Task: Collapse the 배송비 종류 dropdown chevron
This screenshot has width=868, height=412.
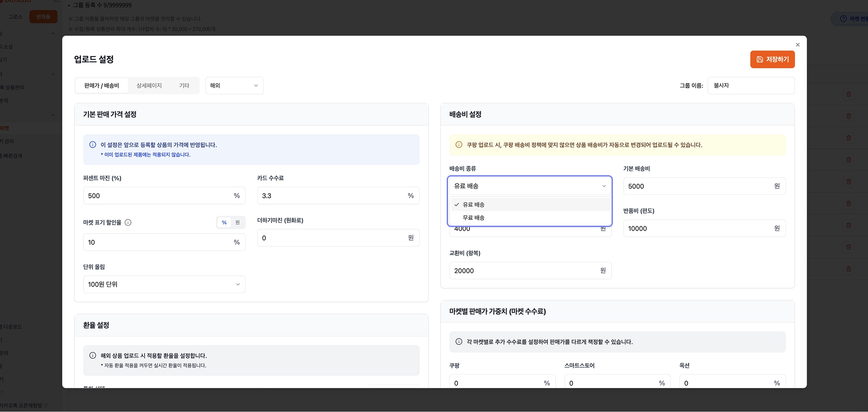Action: click(x=604, y=186)
